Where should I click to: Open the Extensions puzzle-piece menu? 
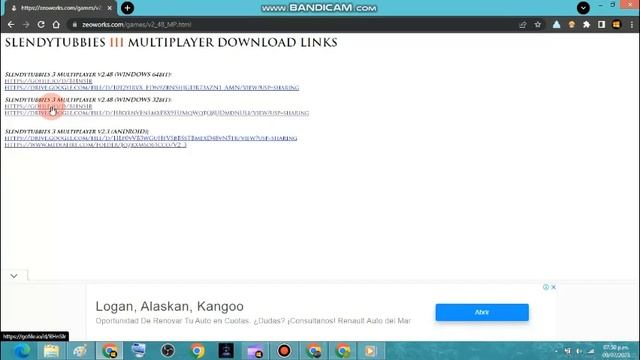tap(587, 24)
